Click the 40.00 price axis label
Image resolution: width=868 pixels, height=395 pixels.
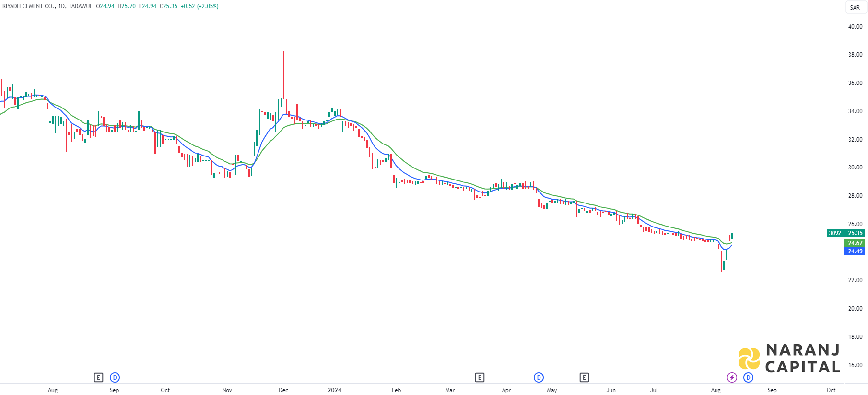(855, 27)
